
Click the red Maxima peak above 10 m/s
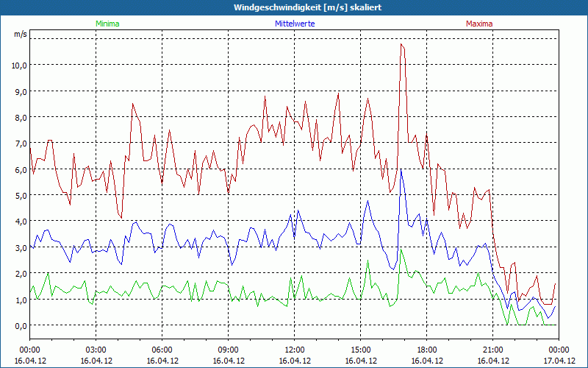[x=401, y=44]
